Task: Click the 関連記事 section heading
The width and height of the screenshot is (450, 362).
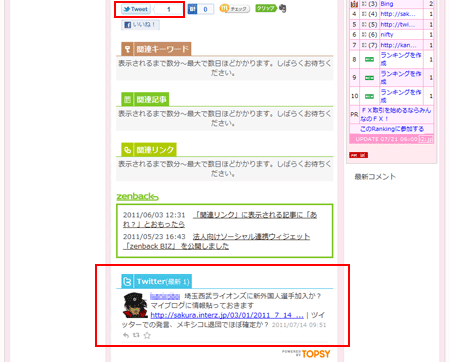Action: (151, 99)
